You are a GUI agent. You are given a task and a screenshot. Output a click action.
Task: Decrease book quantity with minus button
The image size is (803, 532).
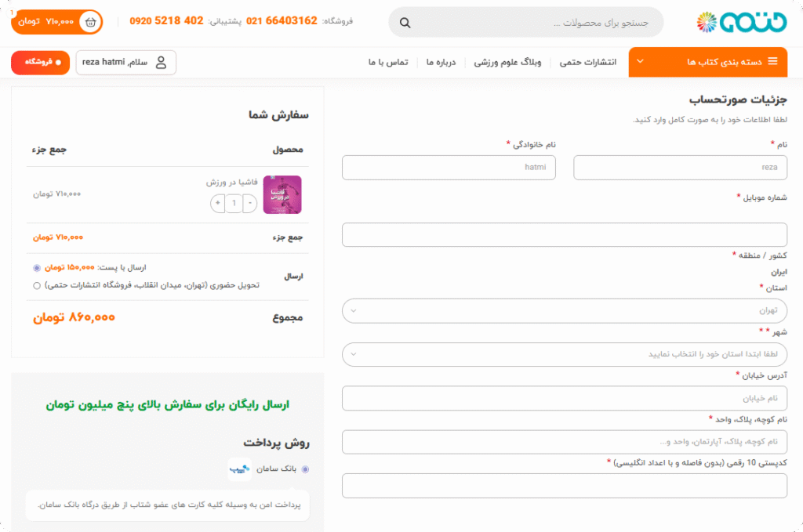tap(250, 203)
